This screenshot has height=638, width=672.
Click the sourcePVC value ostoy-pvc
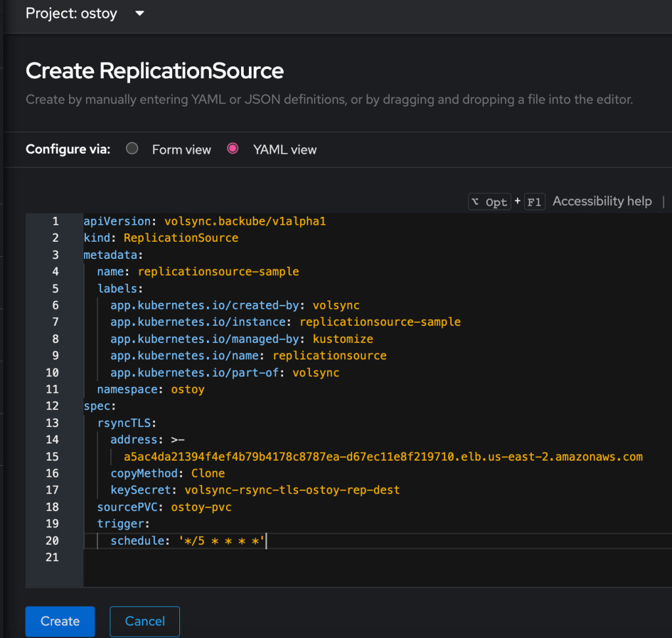201,507
